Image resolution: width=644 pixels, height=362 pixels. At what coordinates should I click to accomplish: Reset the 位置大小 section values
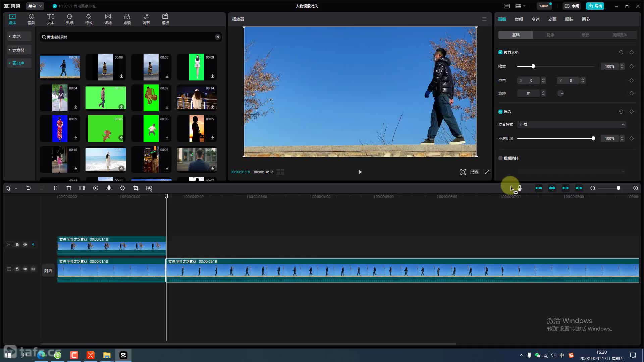[621, 52]
